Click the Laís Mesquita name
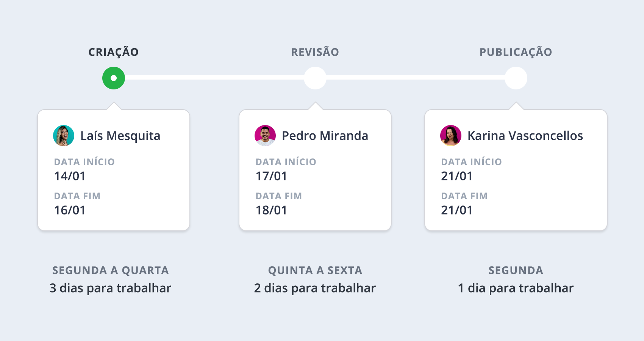Screen dimensions: 644x341 120,136
